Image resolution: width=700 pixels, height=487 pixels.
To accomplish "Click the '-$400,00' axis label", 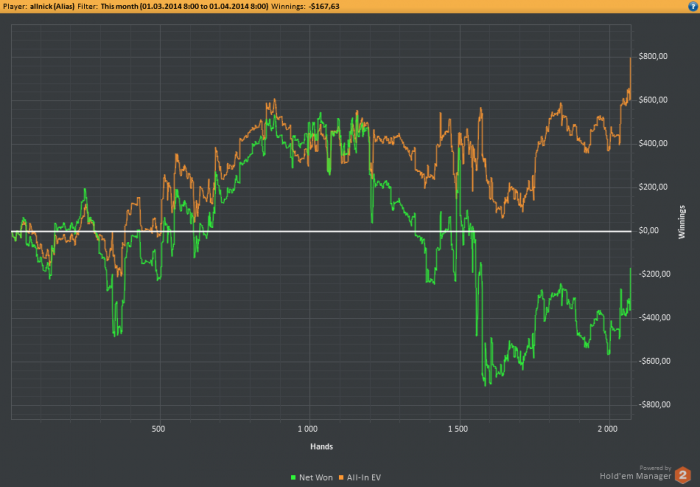I will click(653, 317).
